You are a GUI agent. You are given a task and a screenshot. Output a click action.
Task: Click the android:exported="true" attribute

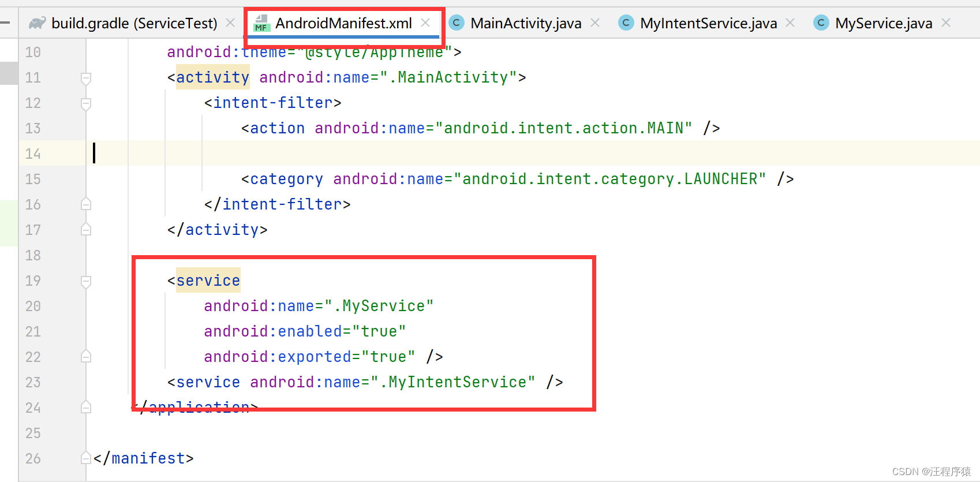(309, 357)
